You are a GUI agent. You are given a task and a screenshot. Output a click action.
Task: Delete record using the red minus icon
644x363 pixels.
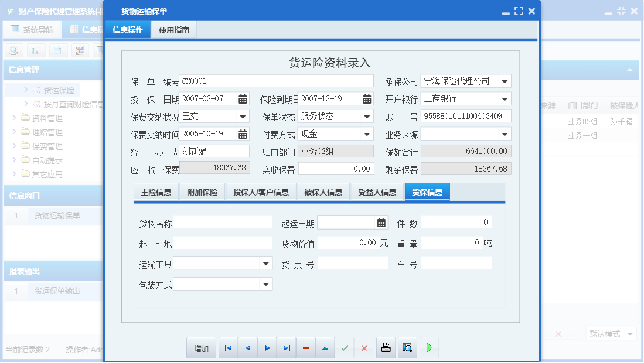(x=305, y=347)
